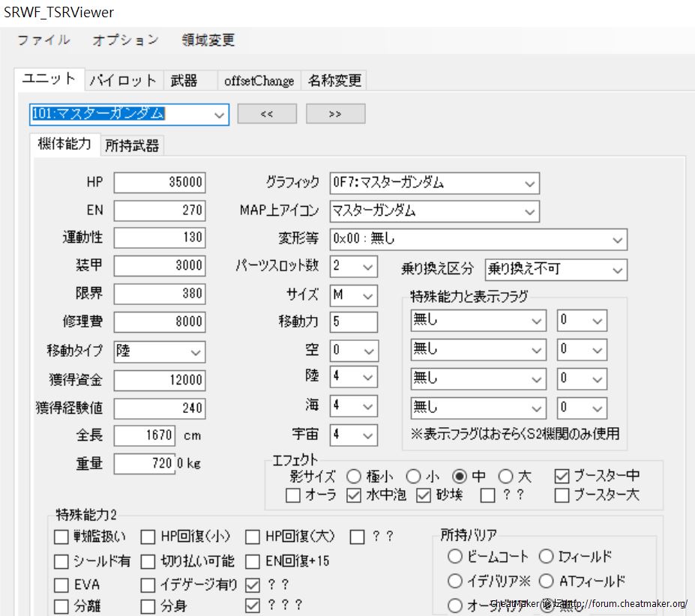Expand the unit selector 101:マスターガンダム dropdown
The image size is (695, 616).
(x=219, y=115)
